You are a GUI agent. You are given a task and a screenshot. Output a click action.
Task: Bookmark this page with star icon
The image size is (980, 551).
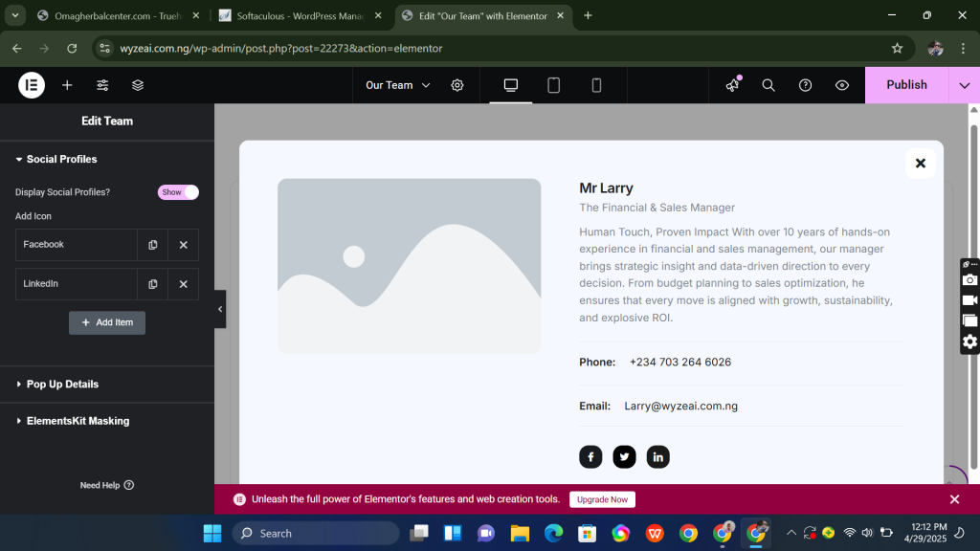[898, 48]
